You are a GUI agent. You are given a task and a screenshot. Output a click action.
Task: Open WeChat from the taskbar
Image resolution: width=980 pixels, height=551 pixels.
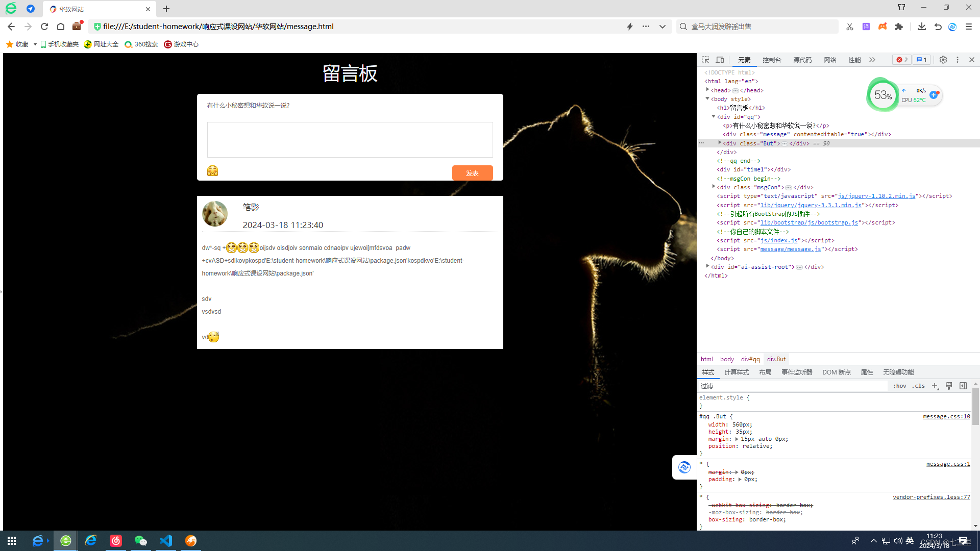pos(141,540)
